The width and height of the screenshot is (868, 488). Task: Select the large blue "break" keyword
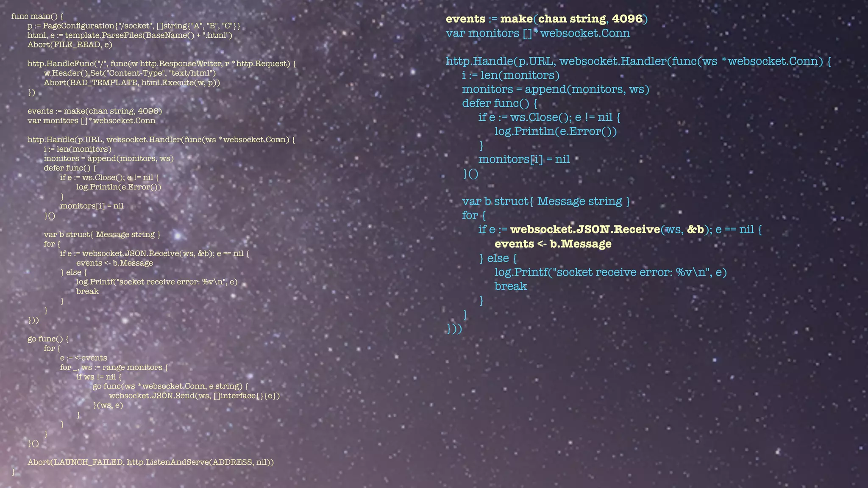(510, 286)
